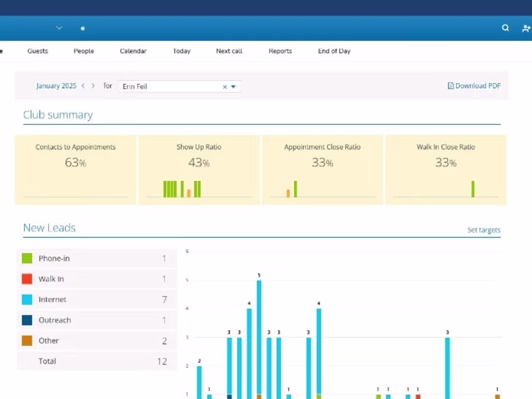
Task: Click the PDF document icon
Action: click(451, 86)
